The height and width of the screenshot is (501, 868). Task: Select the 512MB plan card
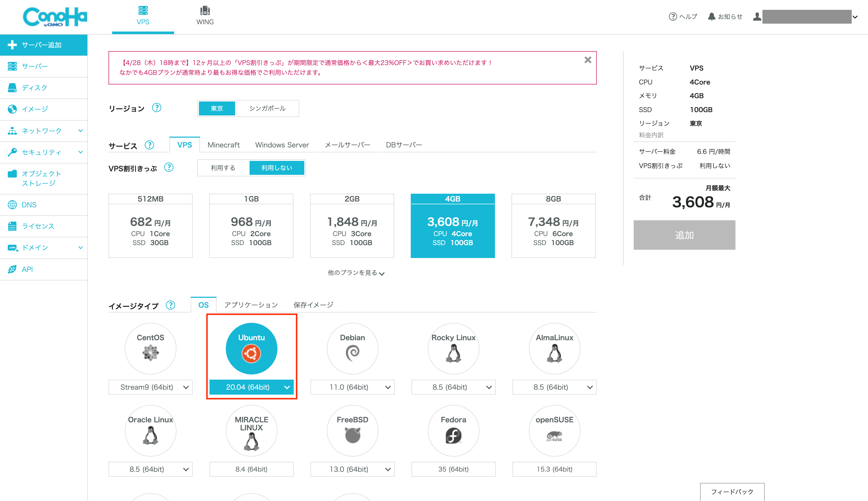[x=150, y=226]
